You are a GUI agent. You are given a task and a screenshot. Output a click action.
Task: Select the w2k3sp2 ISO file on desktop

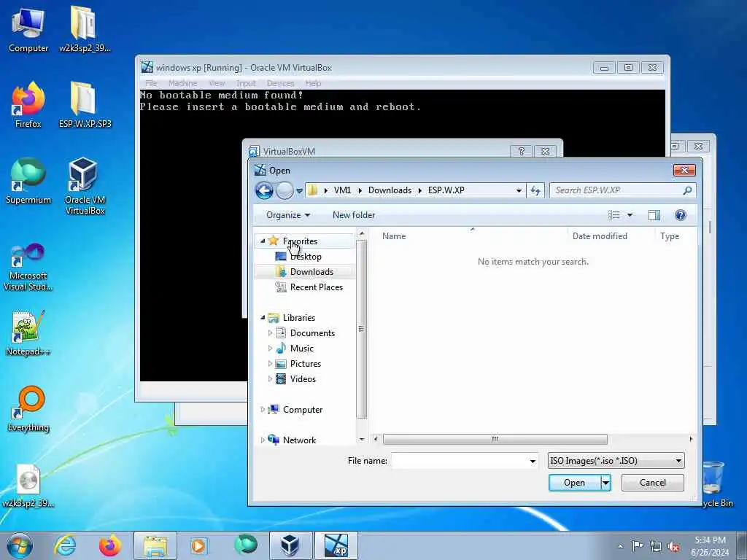pyautogui.click(x=28, y=486)
